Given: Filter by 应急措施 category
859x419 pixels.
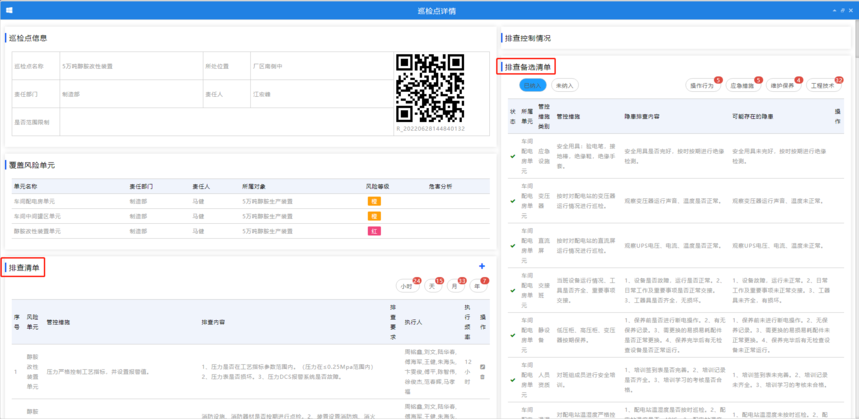Looking at the screenshot, I should (742, 86).
